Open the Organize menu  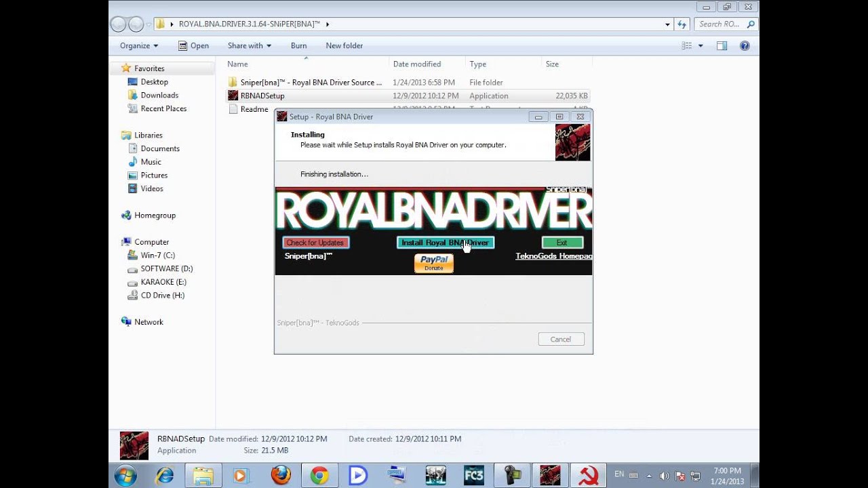tap(139, 45)
